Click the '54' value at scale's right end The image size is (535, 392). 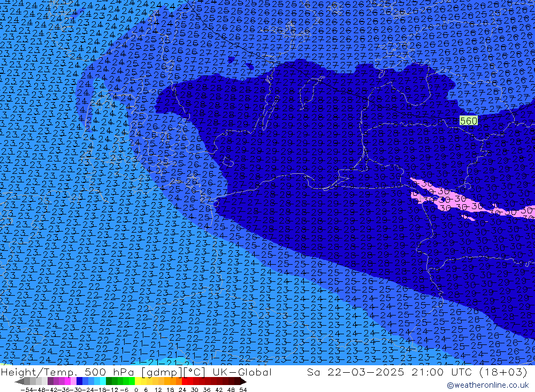(x=243, y=390)
